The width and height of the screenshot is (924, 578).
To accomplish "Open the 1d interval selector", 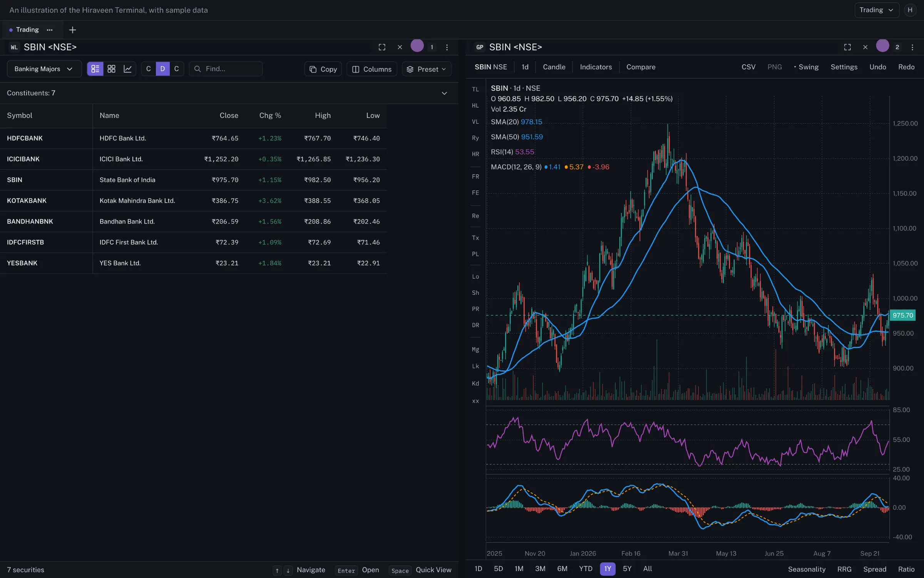I will tap(525, 67).
